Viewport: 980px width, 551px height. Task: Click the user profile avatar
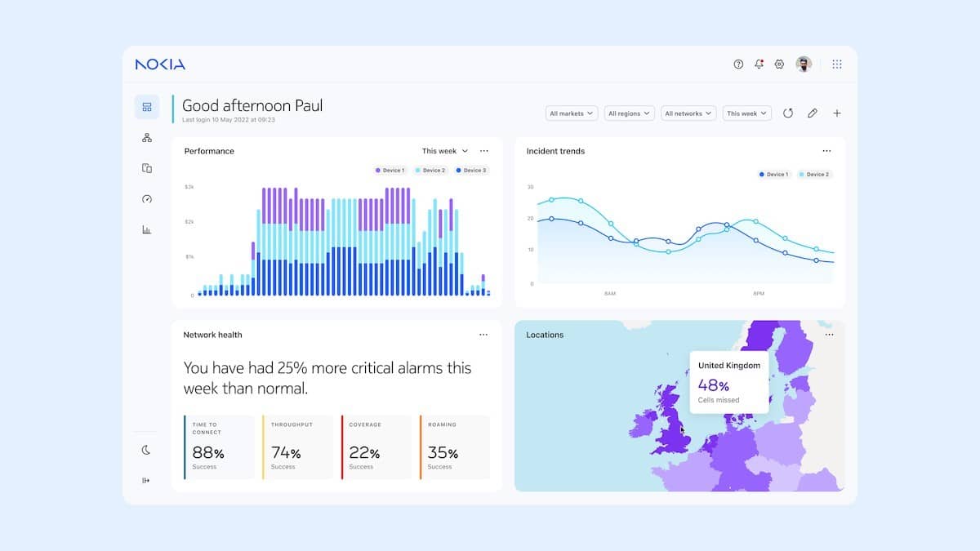804,64
